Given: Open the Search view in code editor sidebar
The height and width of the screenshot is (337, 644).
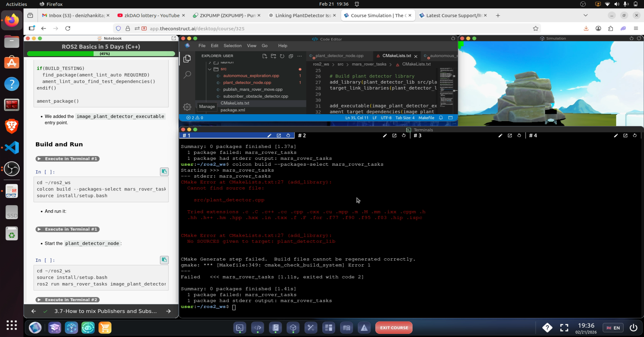Looking at the screenshot, I should click(187, 75).
